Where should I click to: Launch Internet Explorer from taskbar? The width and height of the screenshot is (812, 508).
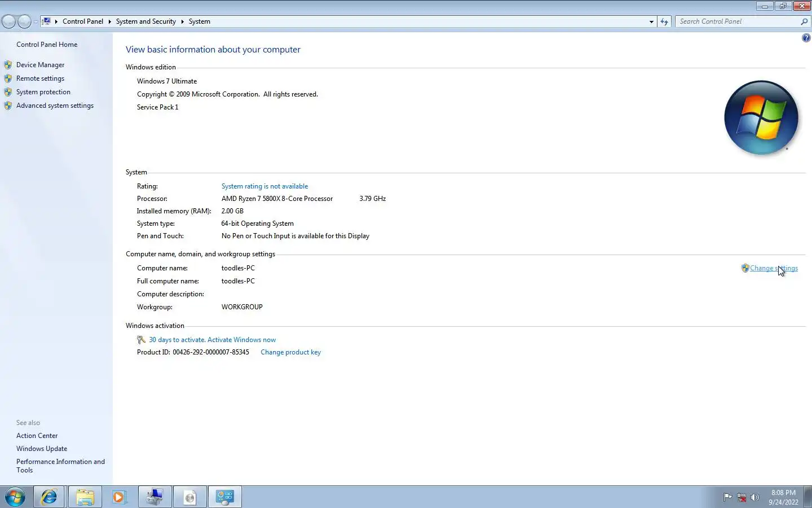pos(50,497)
